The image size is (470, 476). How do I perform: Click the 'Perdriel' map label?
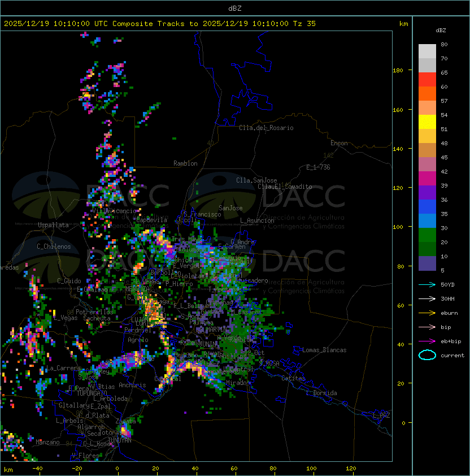[x=138, y=330]
